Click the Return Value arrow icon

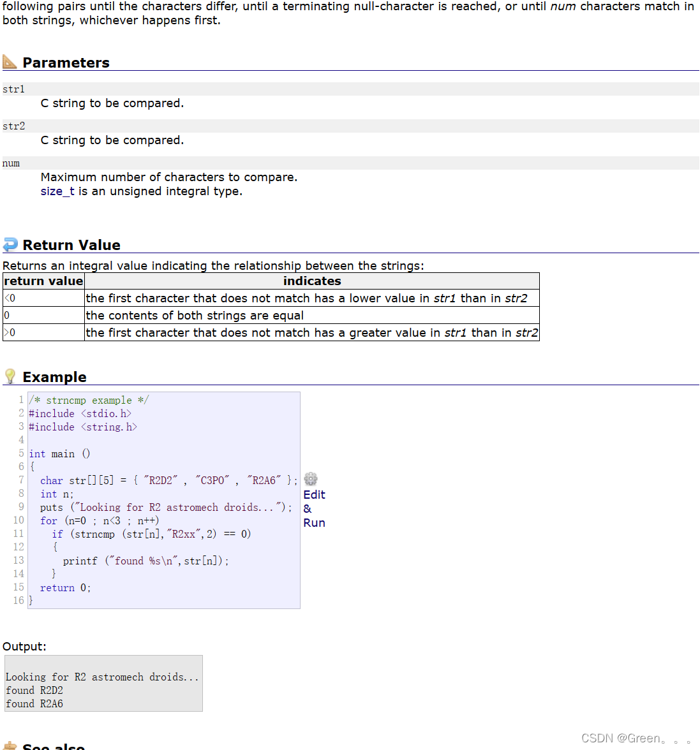click(10, 244)
